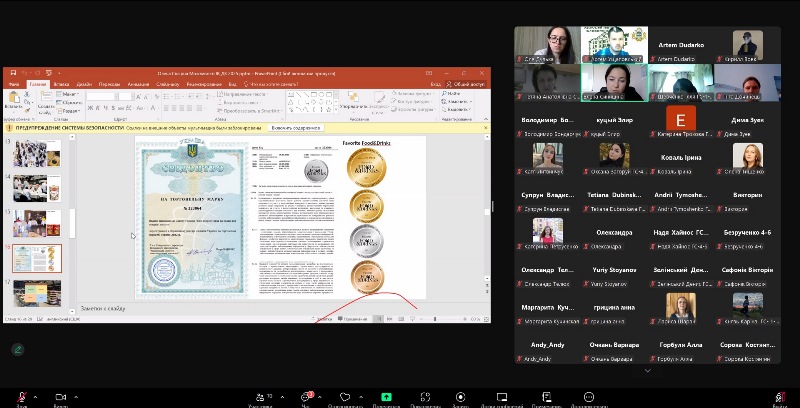Click the green annotation pencil icon

[17, 350]
